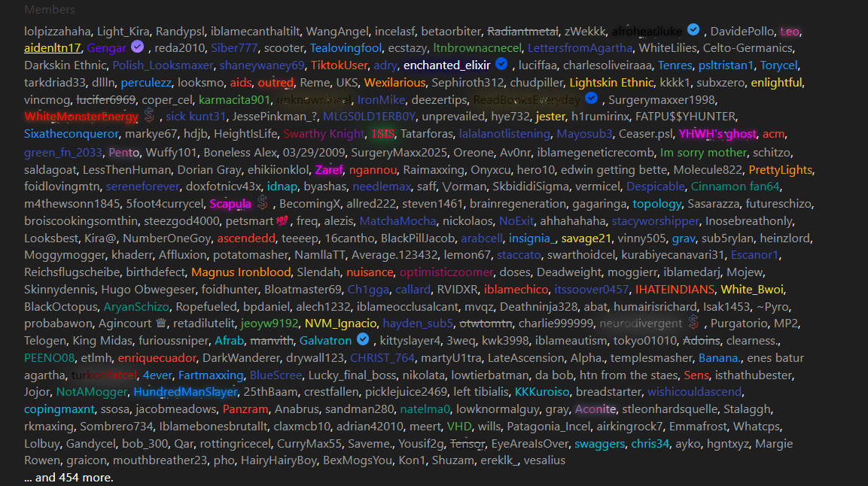
Task: Click the dollar icon next to Scapula
Action: point(262,203)
